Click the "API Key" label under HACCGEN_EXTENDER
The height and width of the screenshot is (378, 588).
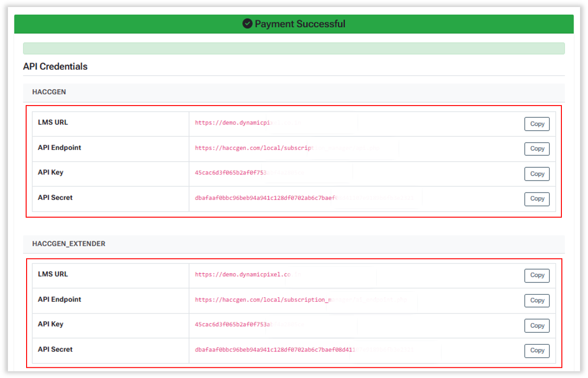click(x=50, y=324)
